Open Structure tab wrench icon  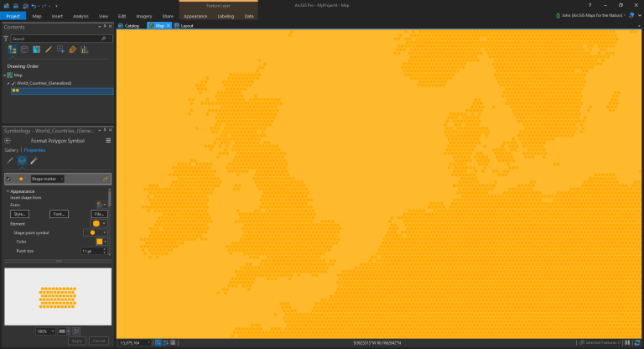tap(34, 161)
